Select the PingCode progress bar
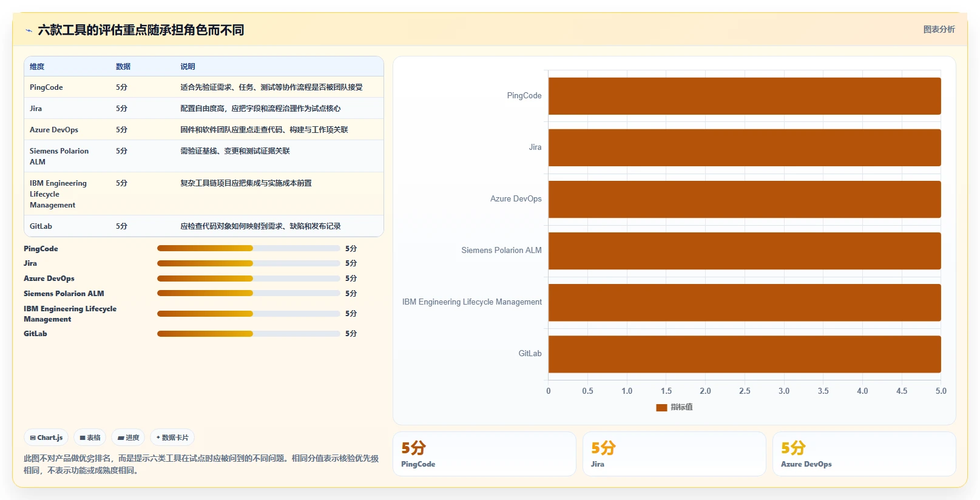The image size is (980, 500). click(249, 248)
